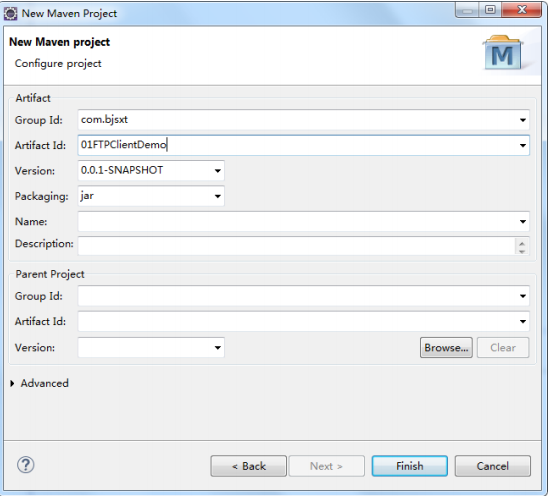
Task: Click Finish to create the project
Action: click(x=410, y=466)
